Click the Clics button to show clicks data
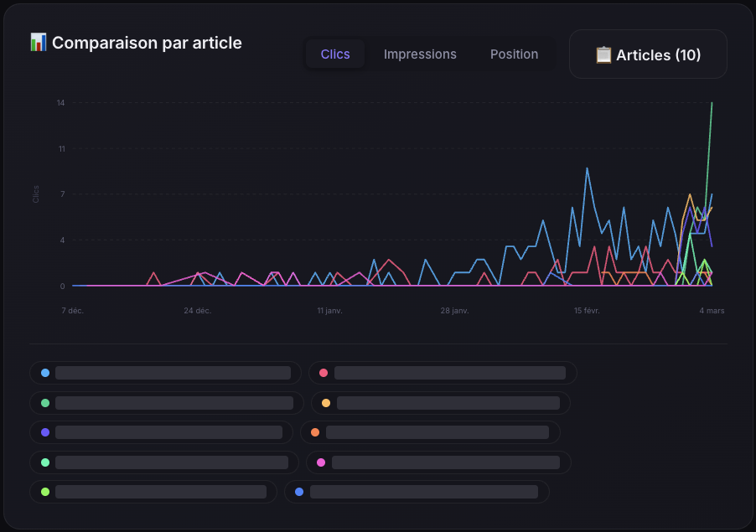The image size is (756, 532). pyautogui.click(x=334, y=54)
